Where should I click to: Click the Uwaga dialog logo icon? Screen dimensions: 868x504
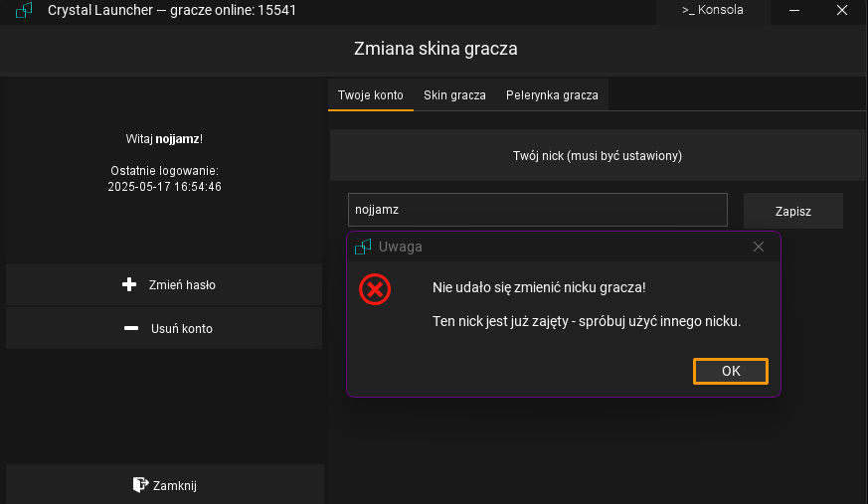(364, 247)
